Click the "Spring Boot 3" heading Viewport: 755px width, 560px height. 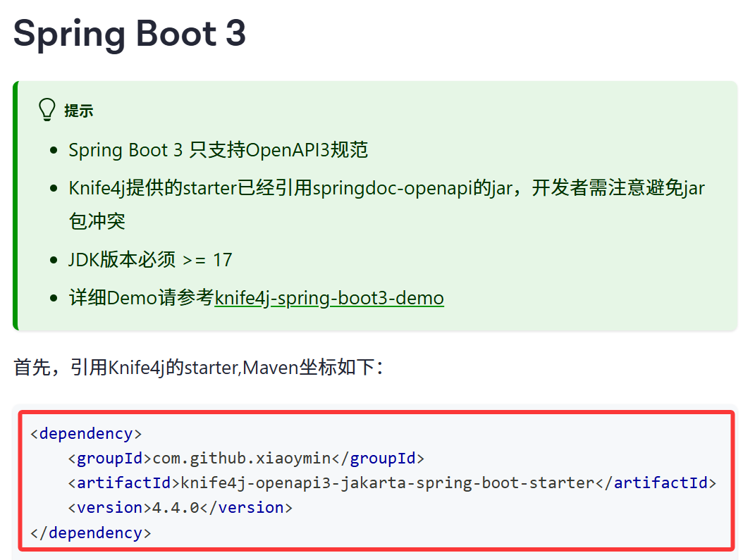click(130, 34)
